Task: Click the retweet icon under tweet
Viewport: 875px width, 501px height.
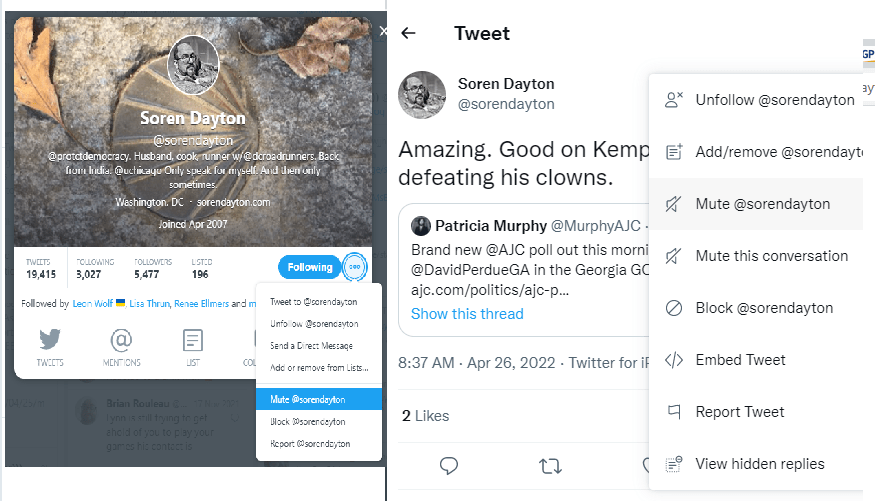Action: coord(549,465)
